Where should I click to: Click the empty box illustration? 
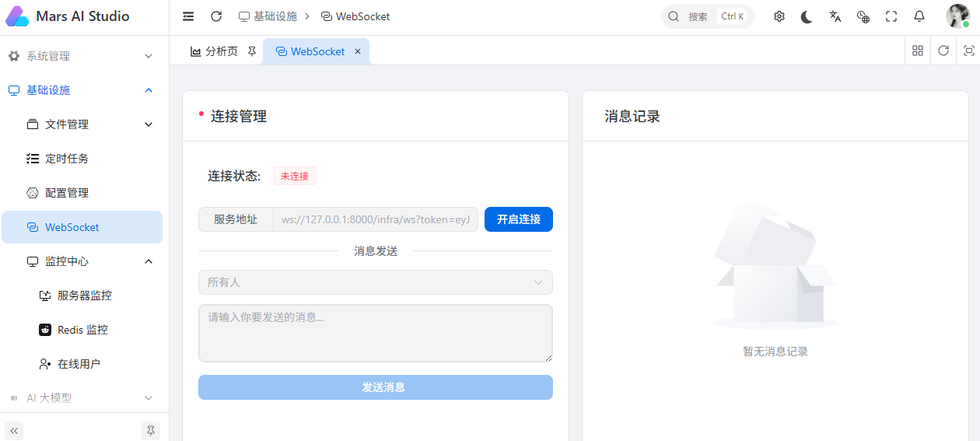coord(775,267)
